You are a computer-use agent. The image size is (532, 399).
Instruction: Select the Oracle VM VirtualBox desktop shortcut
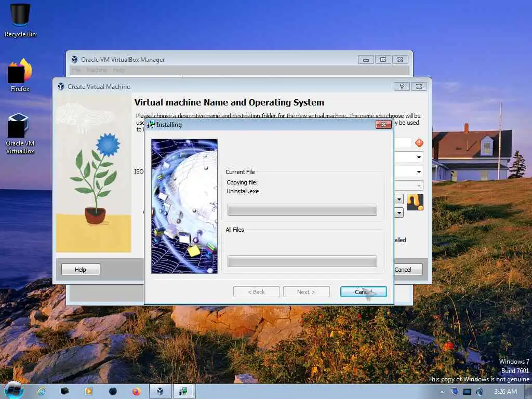[x=20, y=134]
